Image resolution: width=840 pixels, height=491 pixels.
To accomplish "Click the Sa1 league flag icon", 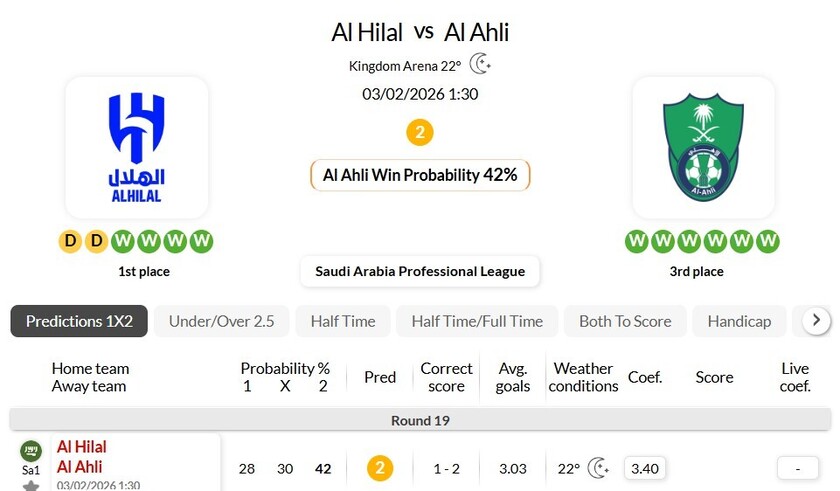I will (31, 451).
